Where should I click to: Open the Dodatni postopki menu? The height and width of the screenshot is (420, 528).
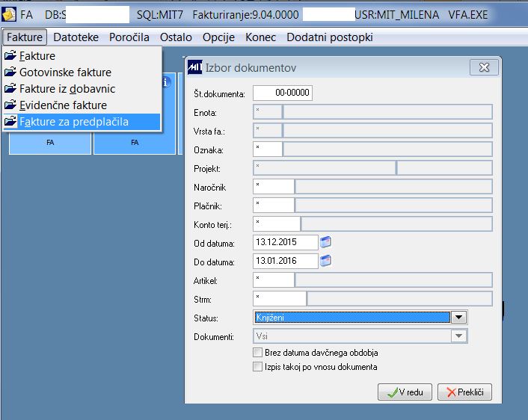coord(330,37)
